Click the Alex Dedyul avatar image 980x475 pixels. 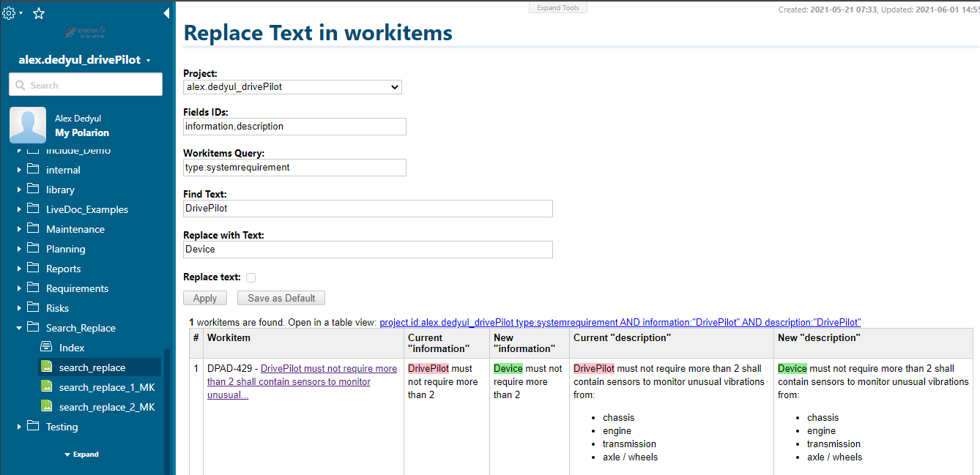(x=28, y=125)
